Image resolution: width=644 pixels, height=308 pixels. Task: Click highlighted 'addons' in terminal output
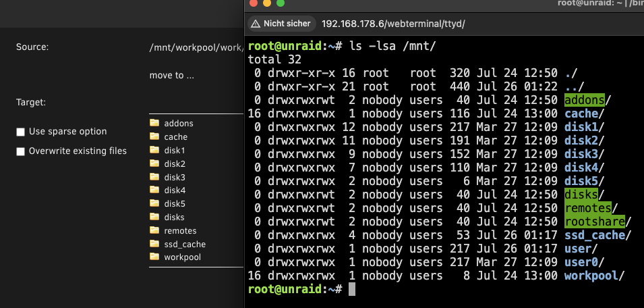585,100
